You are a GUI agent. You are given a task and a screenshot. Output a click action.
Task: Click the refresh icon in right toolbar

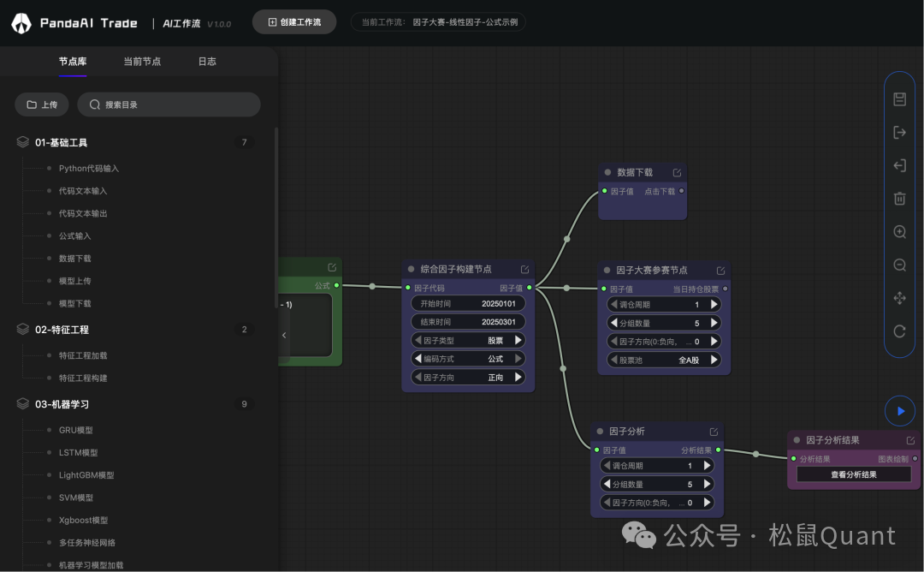point(899,331)
